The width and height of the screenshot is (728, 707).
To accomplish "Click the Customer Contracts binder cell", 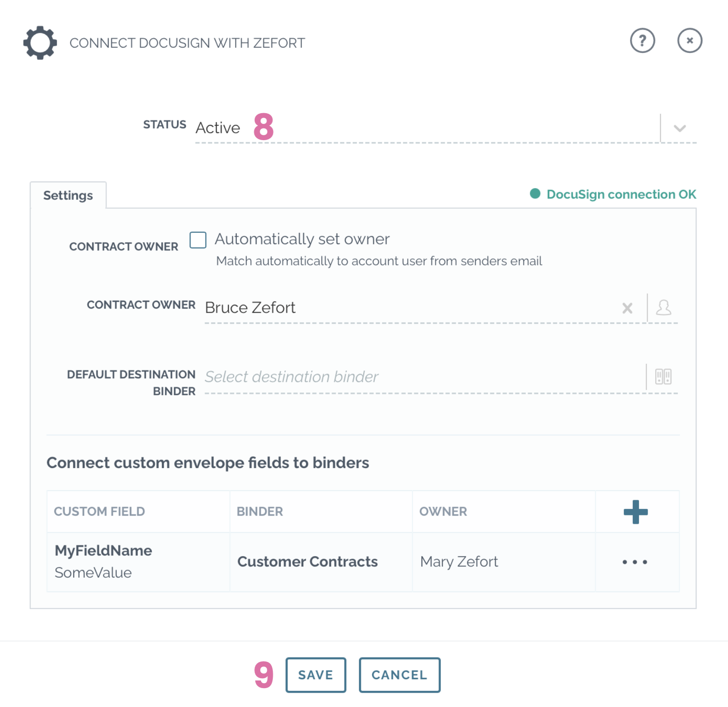I will (321, 562).
